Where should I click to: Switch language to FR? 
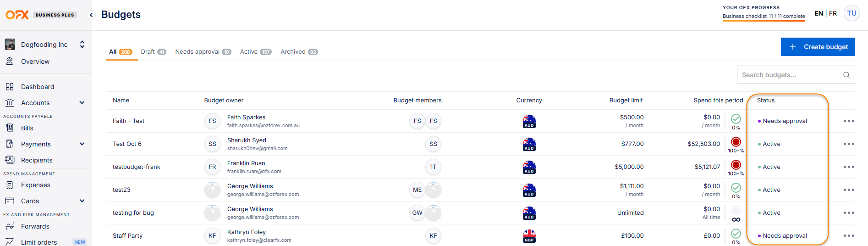pos(833,13)
